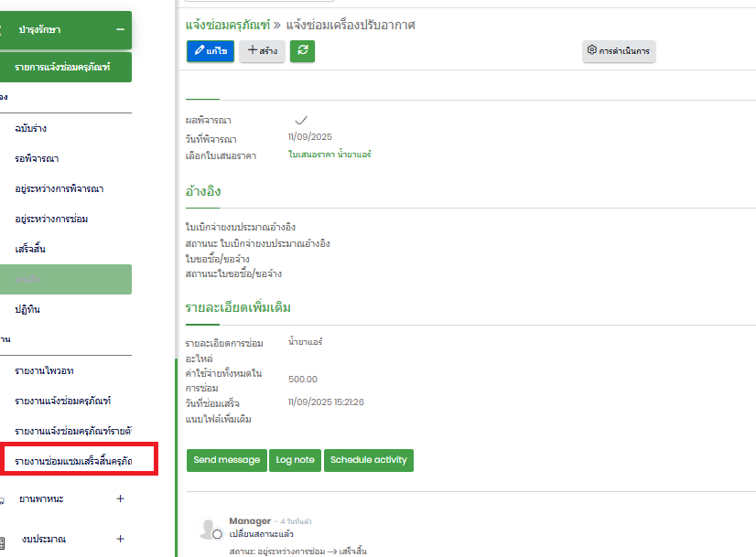The image size is (756, 557).
Task: Collapse the บำรุงรักษา menu with minus icon
Action: [120, 30]
